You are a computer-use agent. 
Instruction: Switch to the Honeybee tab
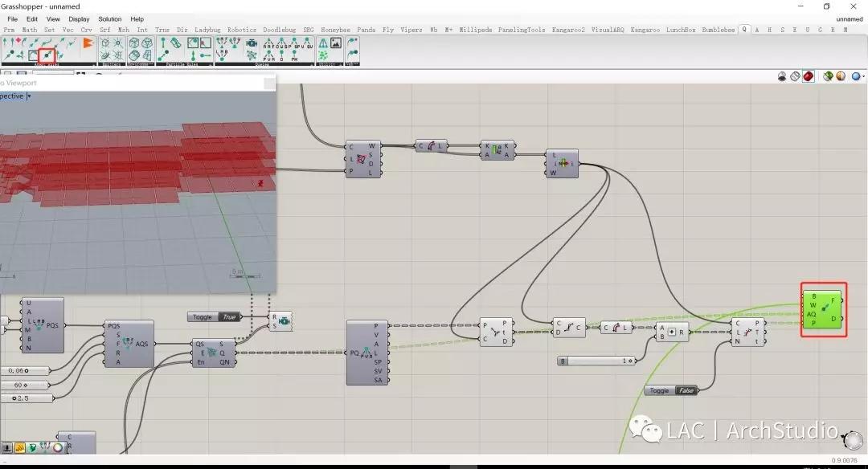coord(335,30)
